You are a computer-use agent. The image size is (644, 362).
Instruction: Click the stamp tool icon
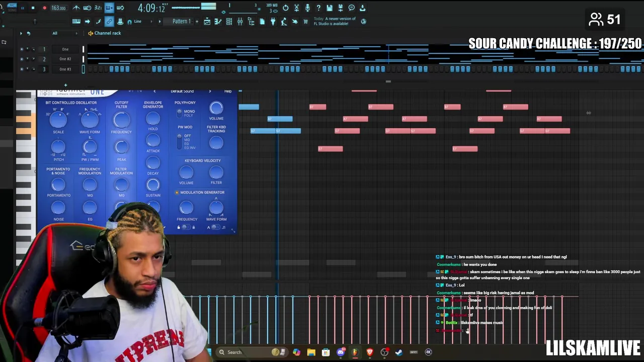pyautogui.click(x=120, y=21)
